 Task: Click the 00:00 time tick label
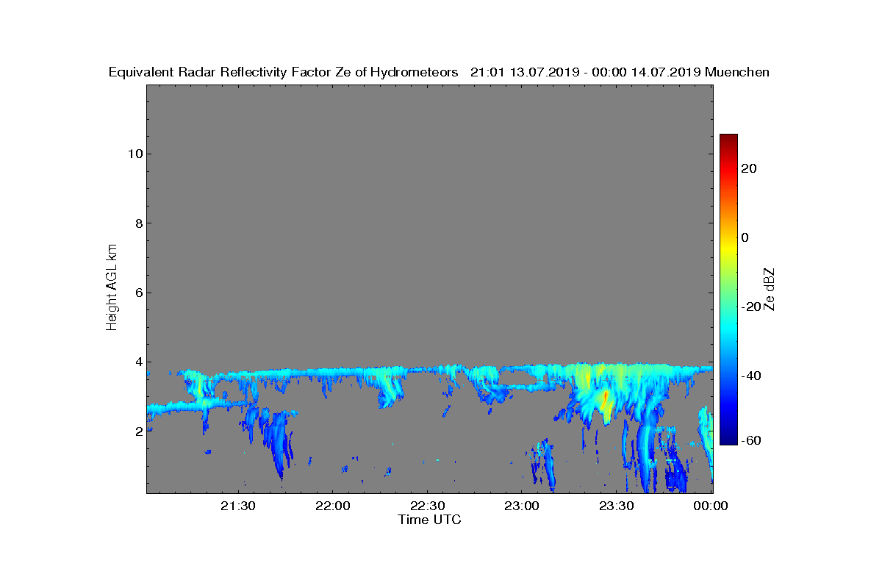[710, 506]
